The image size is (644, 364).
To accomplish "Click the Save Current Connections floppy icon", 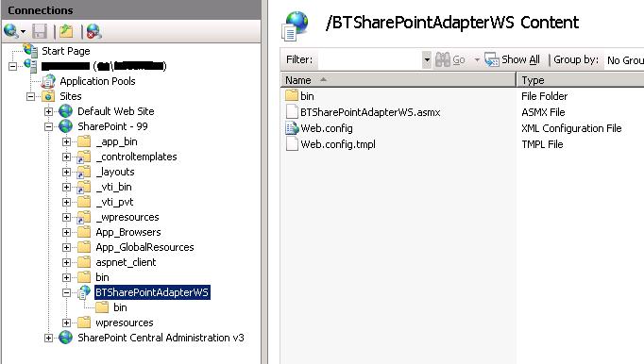I will [40, 31].
